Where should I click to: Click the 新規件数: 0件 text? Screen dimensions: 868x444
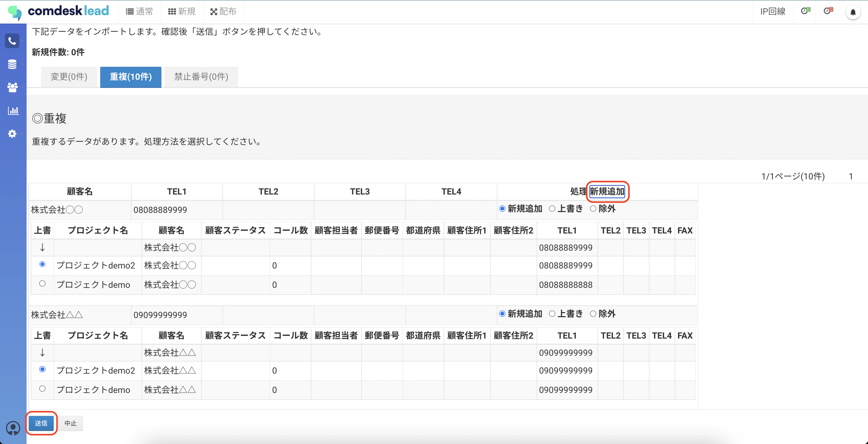pos(58,52)
